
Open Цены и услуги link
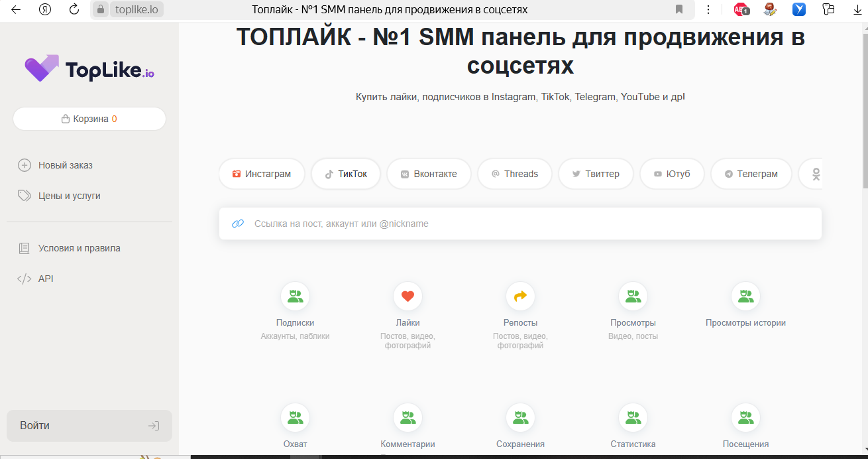pos(70,196)
